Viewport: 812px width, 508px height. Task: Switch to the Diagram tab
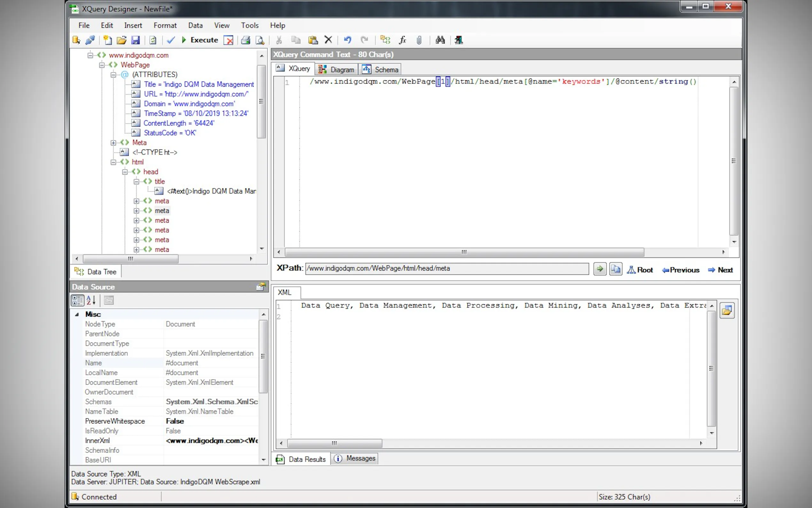[x=337, y=69]
